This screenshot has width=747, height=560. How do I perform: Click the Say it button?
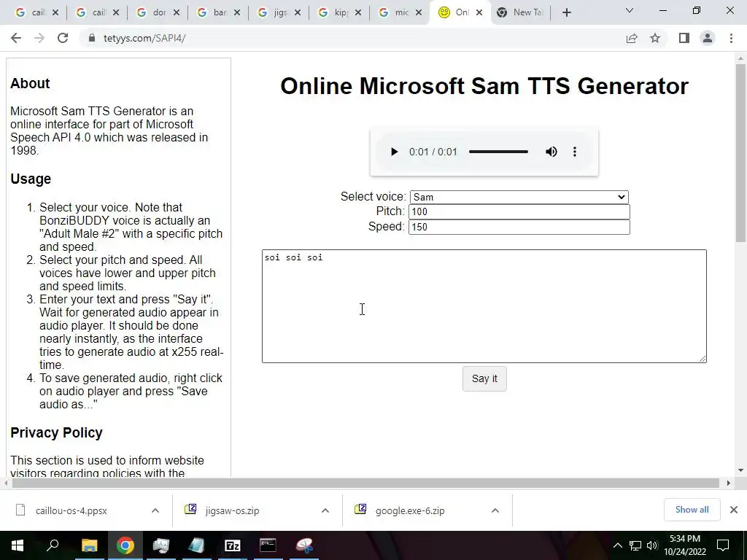[x=484, y=379]
